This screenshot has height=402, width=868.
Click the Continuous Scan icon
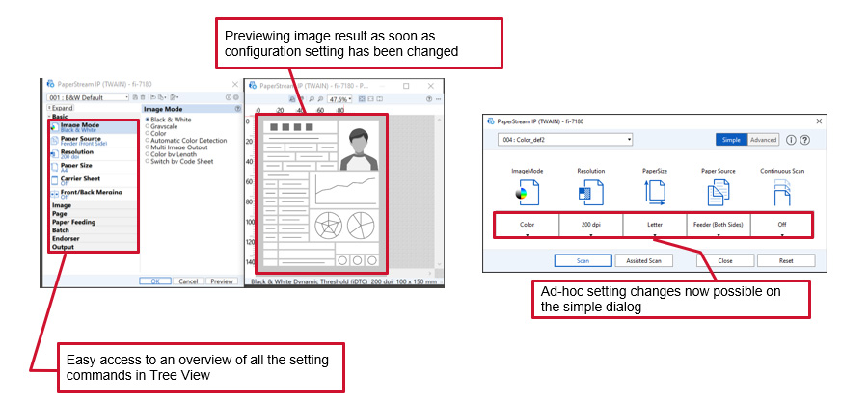tap(781, 193)
